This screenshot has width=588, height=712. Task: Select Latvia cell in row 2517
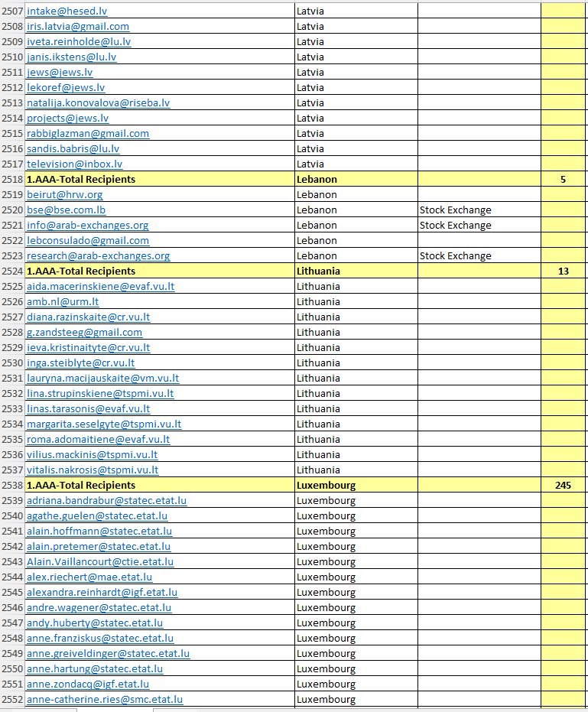coord(356,164)
